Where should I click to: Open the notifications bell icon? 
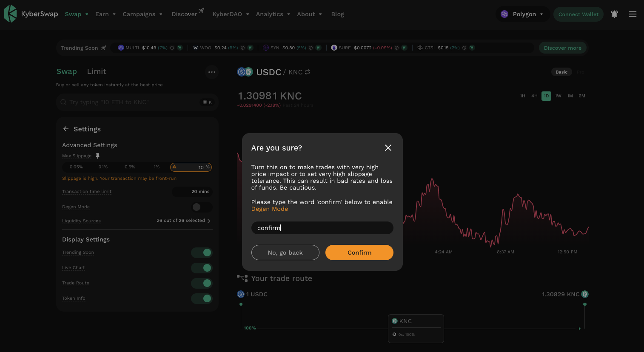[614, 14]
